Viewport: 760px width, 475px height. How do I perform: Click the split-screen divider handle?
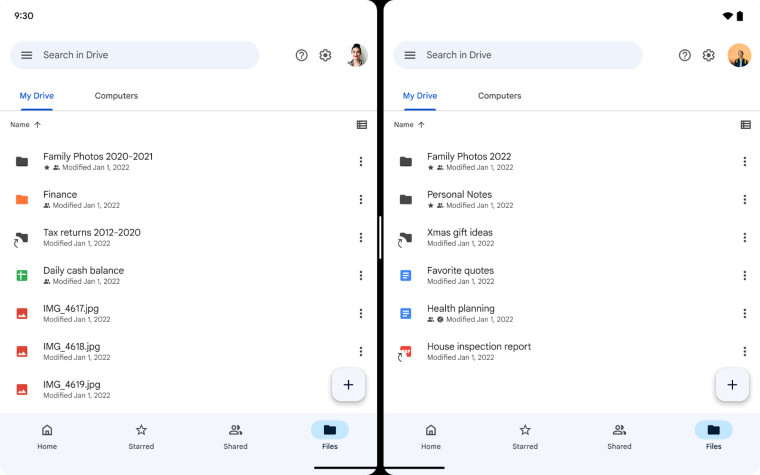(x=380, y=238)
